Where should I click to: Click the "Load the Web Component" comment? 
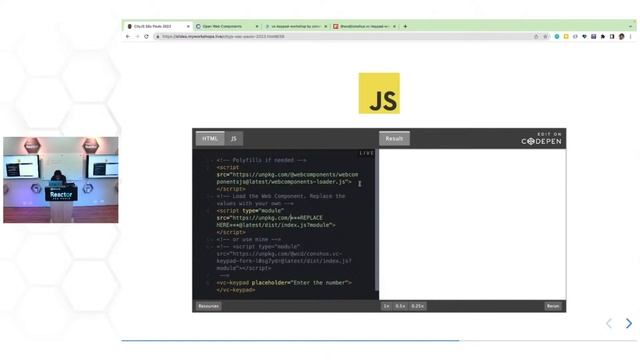[x=281, y=200]
